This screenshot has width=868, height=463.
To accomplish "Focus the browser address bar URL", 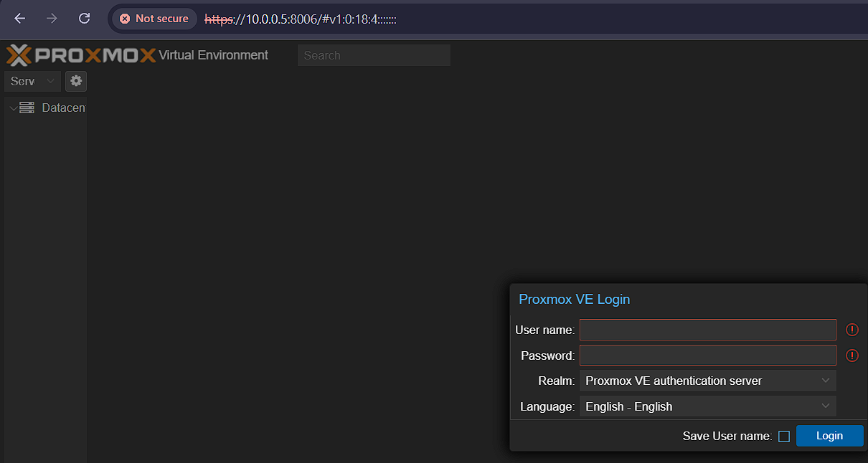I will pos(301,19).
